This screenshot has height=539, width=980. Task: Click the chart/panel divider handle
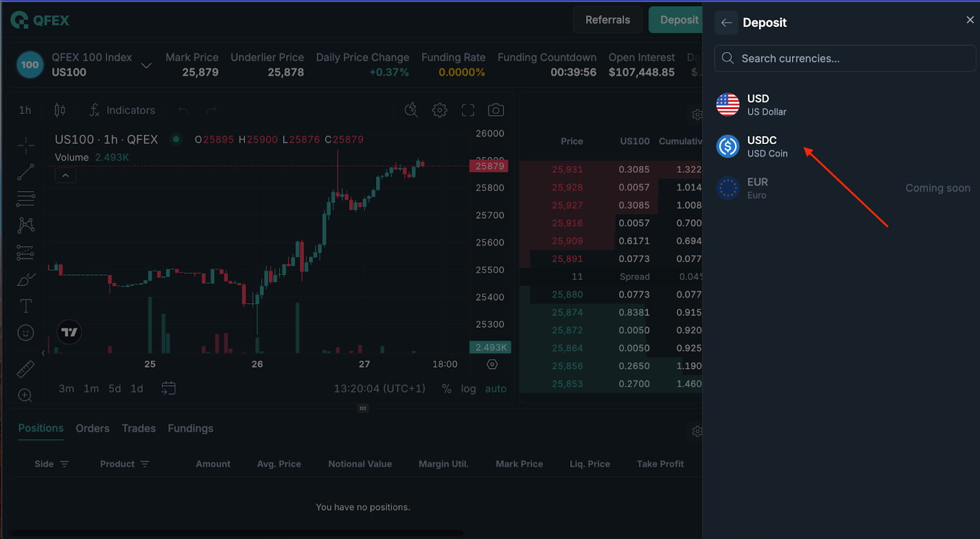click(363, 408)
